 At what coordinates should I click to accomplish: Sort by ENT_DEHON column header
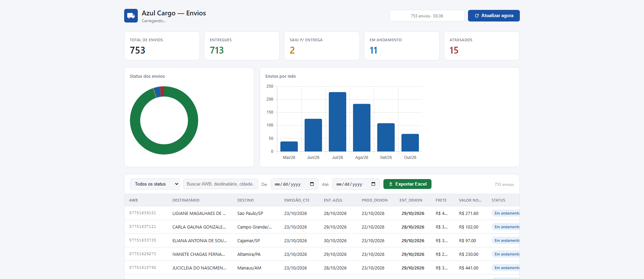tap(411, 201)
